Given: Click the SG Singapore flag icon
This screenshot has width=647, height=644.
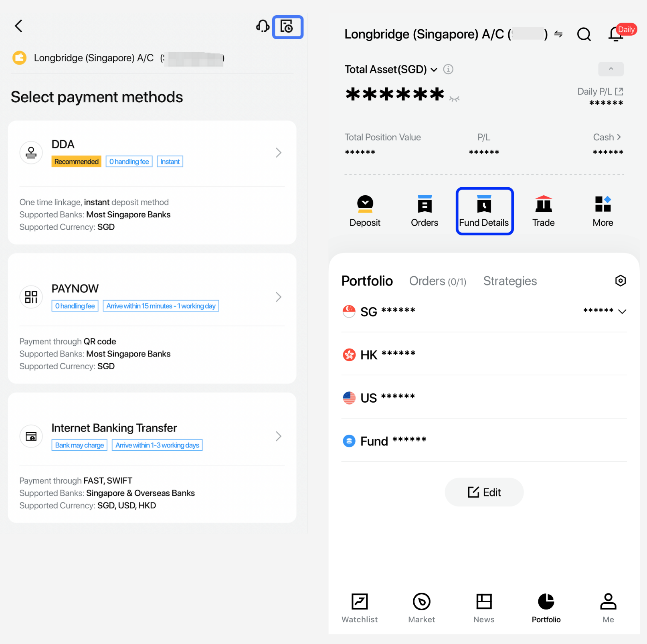Looking at the screenshot, I should point(349,312).
